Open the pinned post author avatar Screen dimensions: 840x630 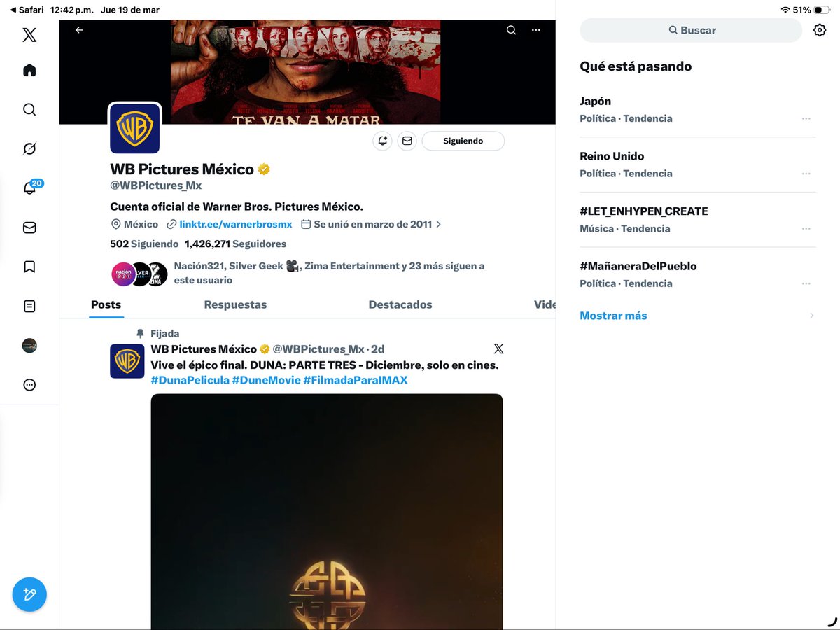[x=127, y=361]
